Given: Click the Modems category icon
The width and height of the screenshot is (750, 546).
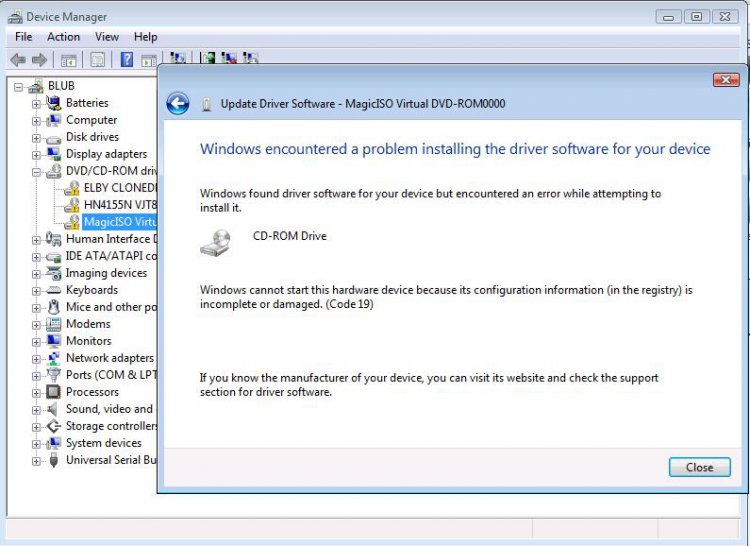Looking at the screenshot, I should pyautogui.click(x=54, y=324).
